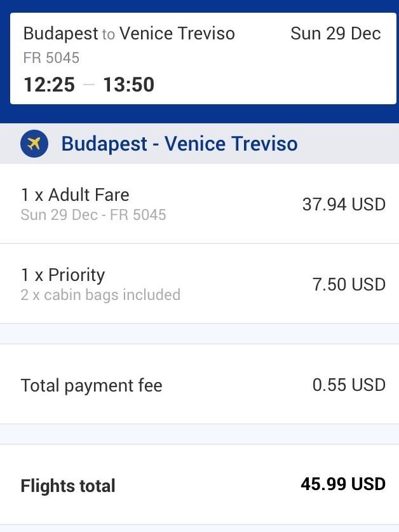
Task: Select the Sun 29 Dec date on flight card
Action: [335, 34]
